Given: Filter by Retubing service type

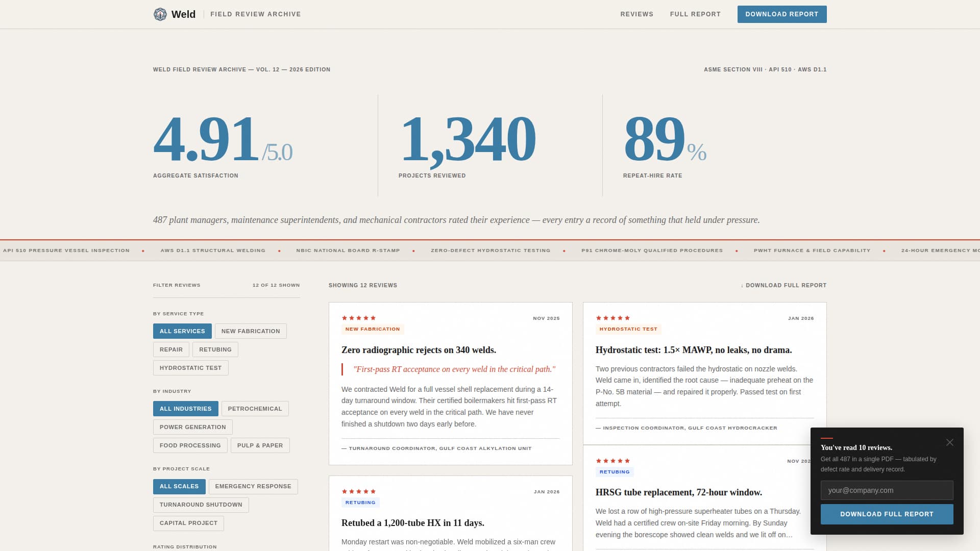Looking at the screenshot, I should (215, 349).
